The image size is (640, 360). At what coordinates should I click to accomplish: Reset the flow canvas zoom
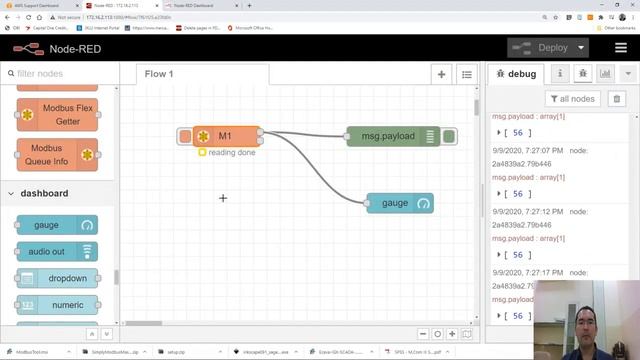coord(438,334)
